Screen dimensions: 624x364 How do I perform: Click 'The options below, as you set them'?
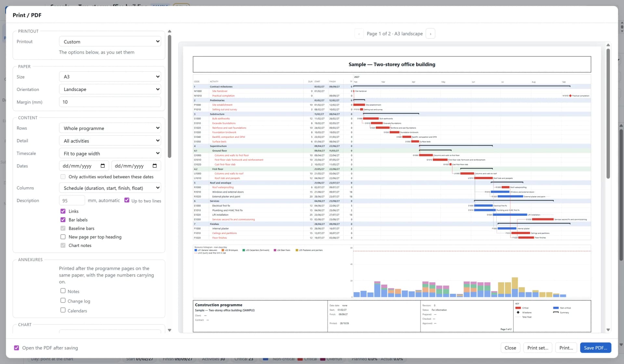(x=97, y=52)
